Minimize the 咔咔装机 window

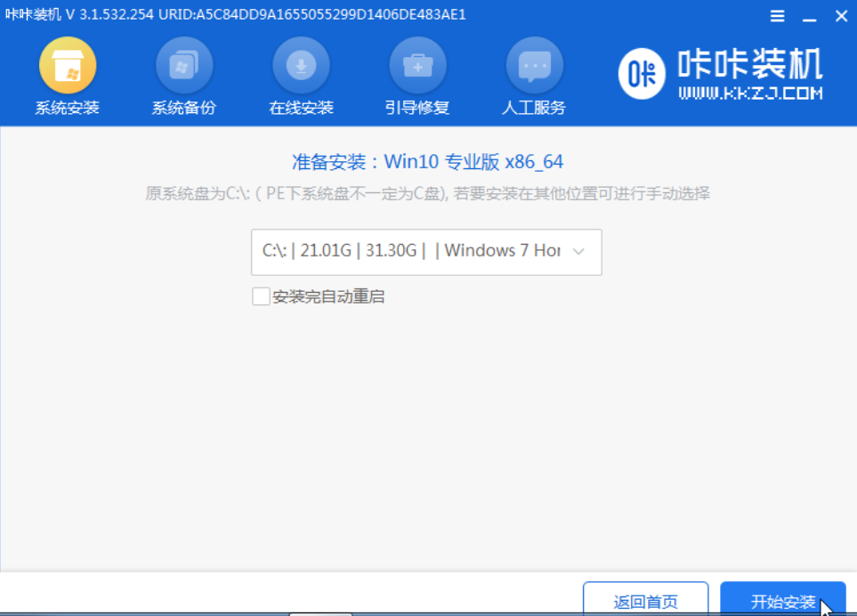(808, 17)
